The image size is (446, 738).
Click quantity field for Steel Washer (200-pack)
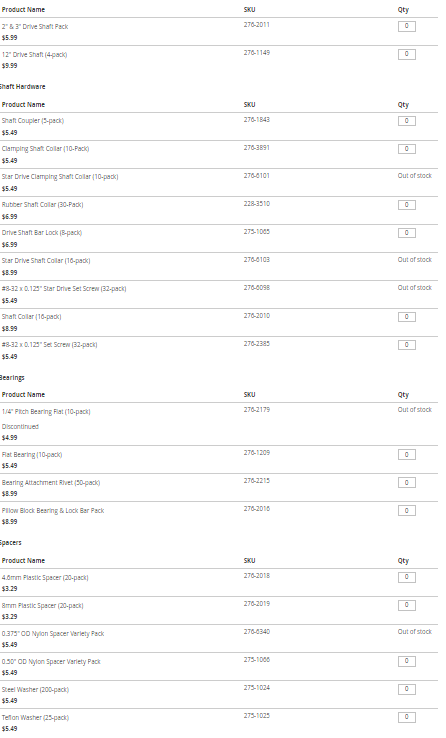(406, 690)
